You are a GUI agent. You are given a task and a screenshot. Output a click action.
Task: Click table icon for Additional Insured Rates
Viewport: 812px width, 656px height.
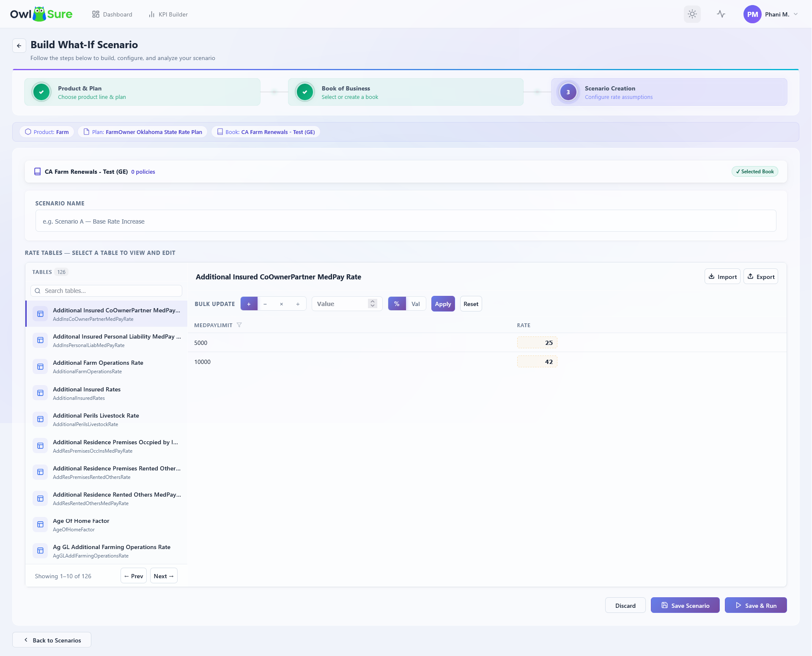tap(40, 393)
